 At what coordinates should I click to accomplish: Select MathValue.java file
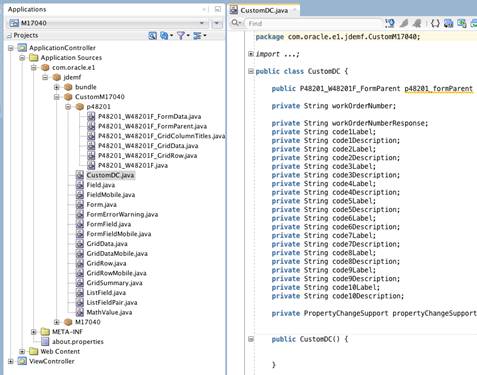click(109, 312)
